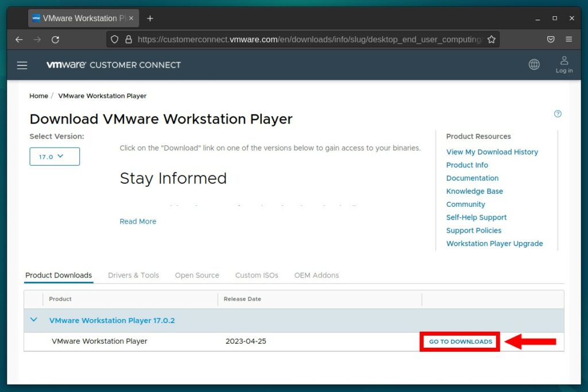Open the Pocket save icon

pos(551,40)
